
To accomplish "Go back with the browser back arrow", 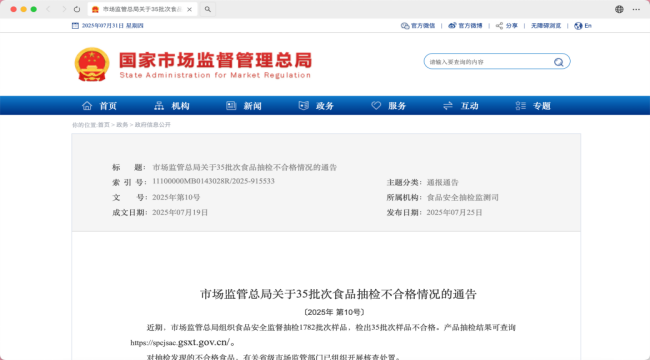I will (48, 9).
